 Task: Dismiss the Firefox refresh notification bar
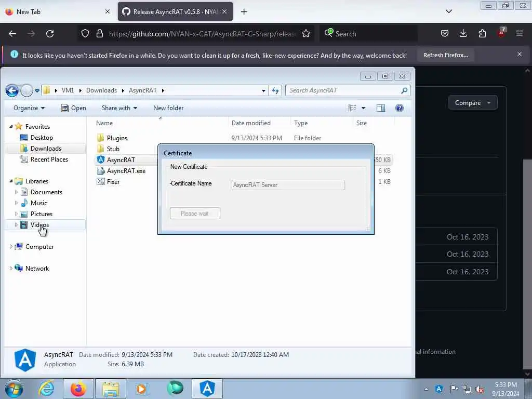tap(520, 54)
